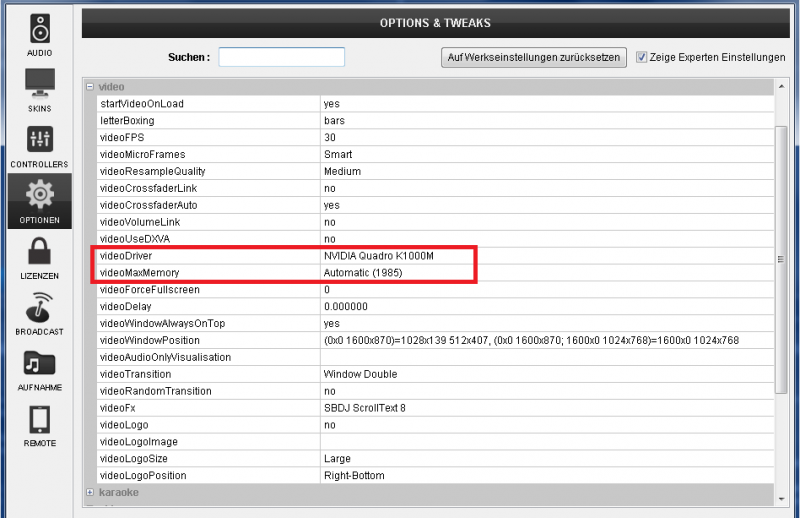Click videoDelay value 0.000000
This screenshot has height=518, width=800.
coord(345,306)
